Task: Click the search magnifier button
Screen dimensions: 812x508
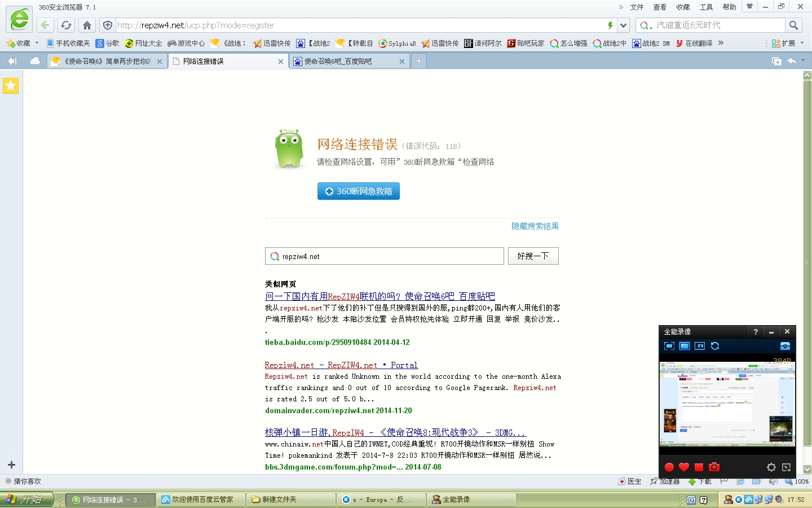Action: pyautogui.click(x=793, y=25)
